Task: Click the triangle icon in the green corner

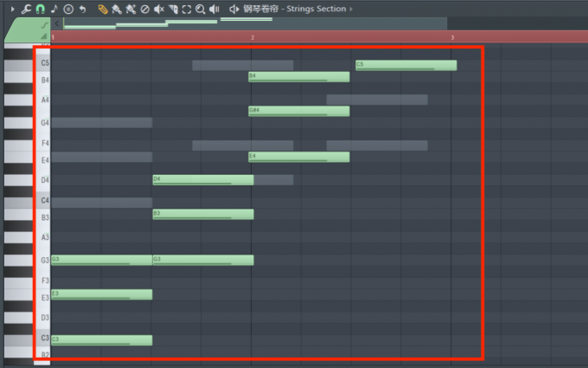Action: 44,36
